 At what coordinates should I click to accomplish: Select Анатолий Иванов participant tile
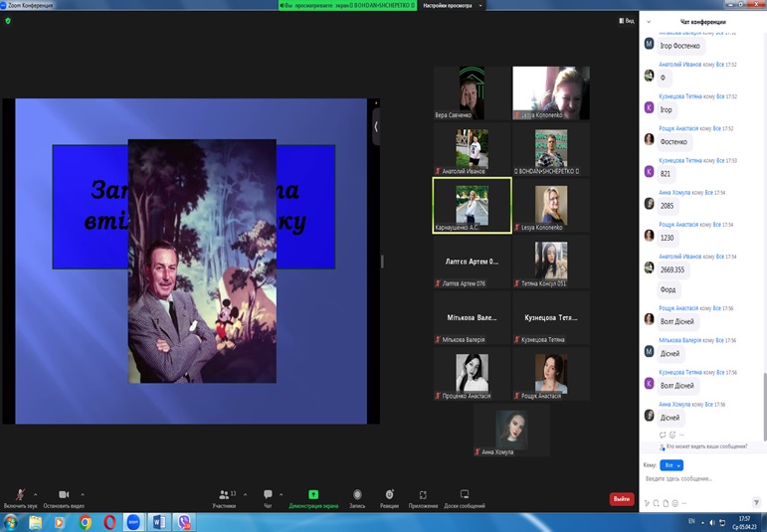tap(472, 149)
